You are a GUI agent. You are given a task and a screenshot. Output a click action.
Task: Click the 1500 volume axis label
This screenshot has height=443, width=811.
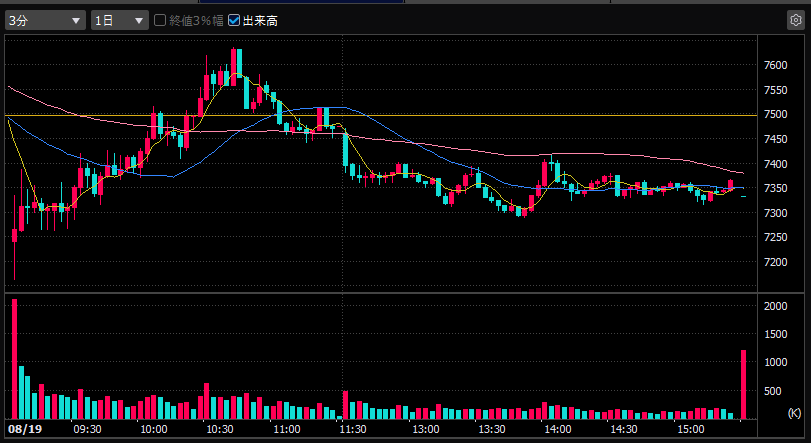click(775, 334)
